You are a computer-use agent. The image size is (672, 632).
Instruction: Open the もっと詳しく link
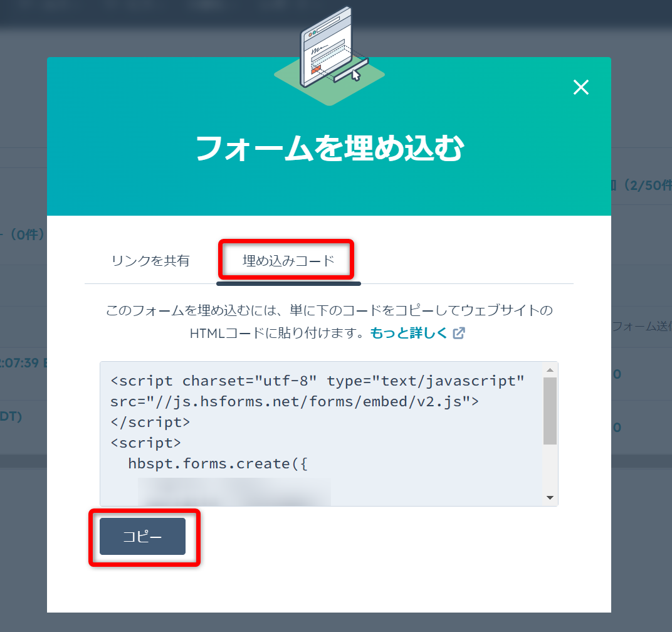coord(409,333)
